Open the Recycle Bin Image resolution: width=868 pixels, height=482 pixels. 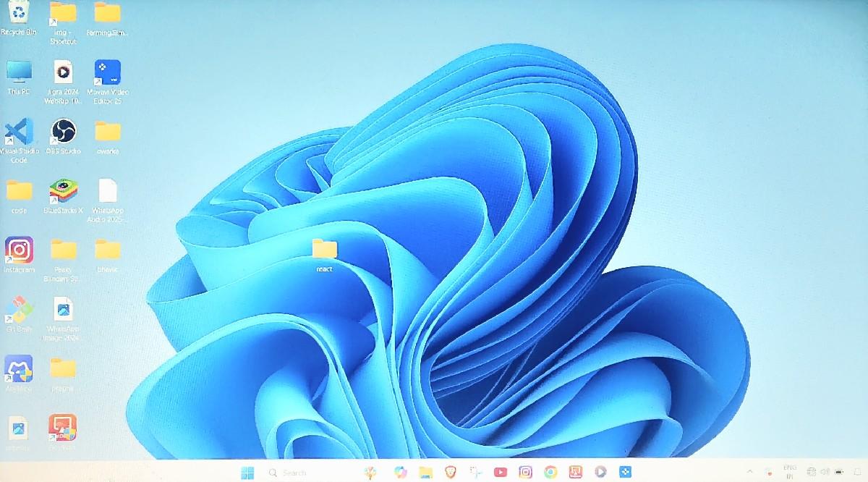click(18, 14)
